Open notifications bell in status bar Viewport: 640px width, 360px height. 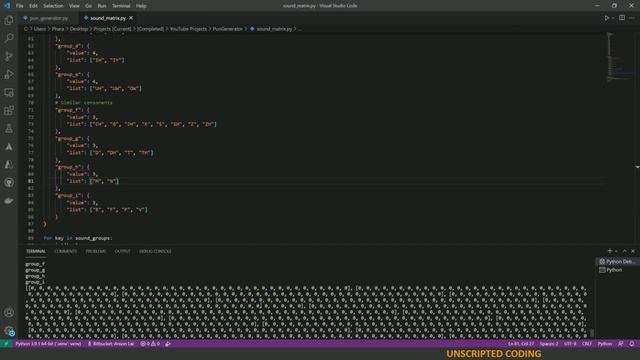[631, 344]
